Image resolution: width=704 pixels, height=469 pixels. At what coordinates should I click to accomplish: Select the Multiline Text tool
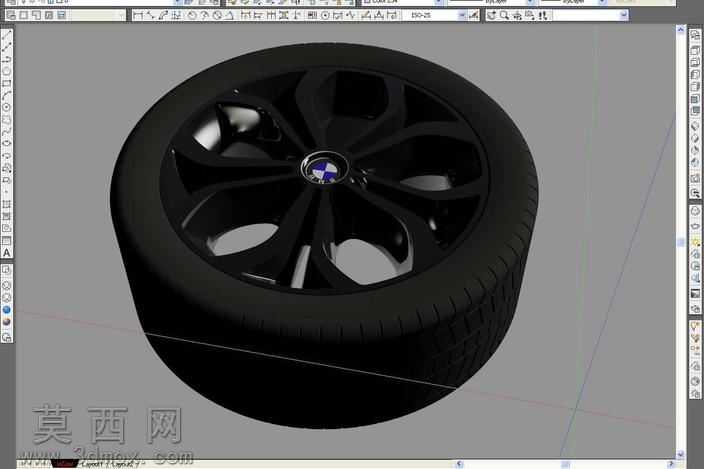(7, 253)
